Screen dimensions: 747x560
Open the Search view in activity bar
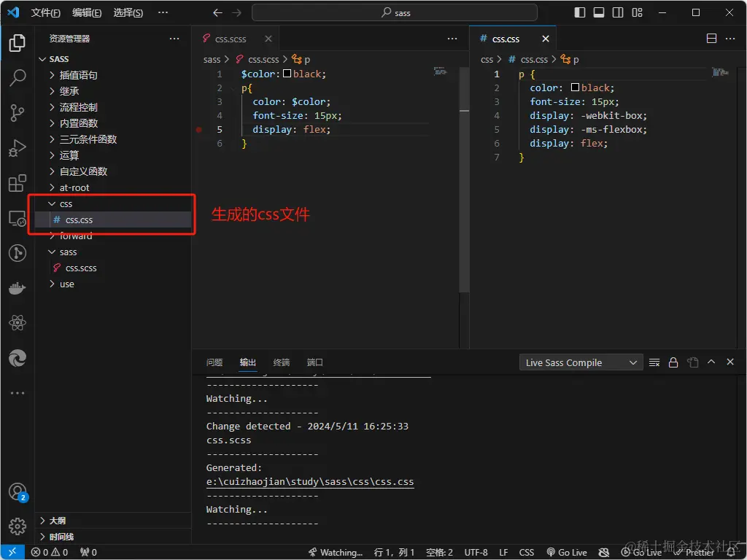point(18,78)
